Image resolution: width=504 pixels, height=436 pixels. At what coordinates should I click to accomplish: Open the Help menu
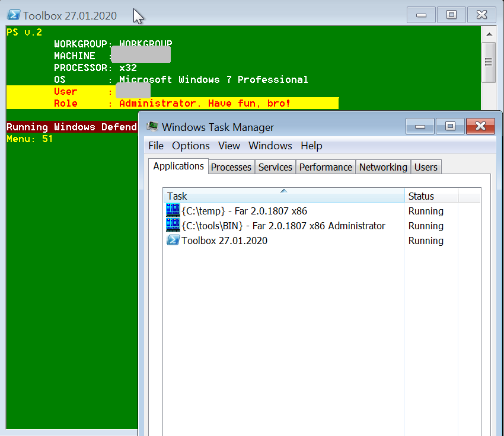point(311,146)
